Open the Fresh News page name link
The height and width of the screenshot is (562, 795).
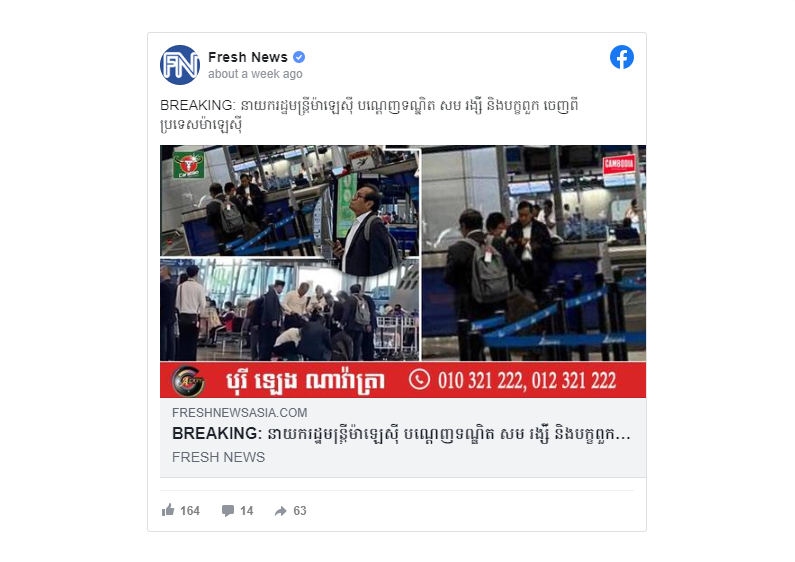pos(247,57)
